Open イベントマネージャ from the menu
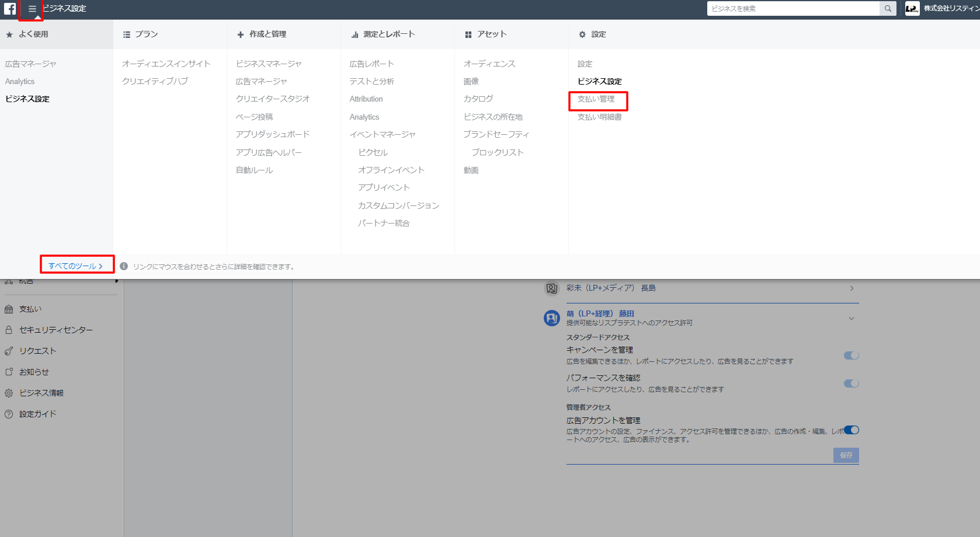Image resolution: width=980 pixels, height=537 pixels. pos(383,135)
